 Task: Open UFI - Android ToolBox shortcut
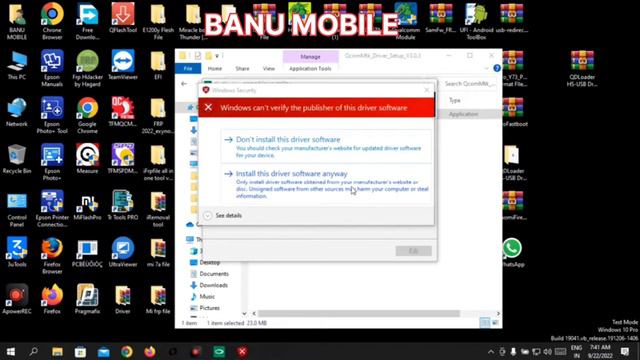[476, 22]
